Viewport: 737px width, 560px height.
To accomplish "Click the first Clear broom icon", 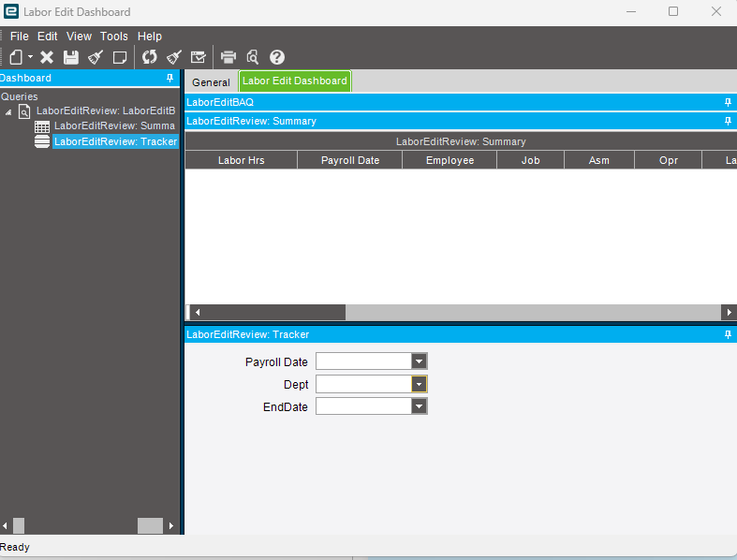I will tap(96, 57).
